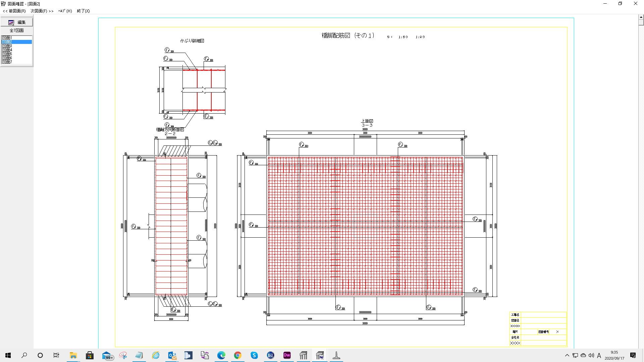Click 終了(X) to exit
Viewport: 644px width, 362px height.
(83, 11)
